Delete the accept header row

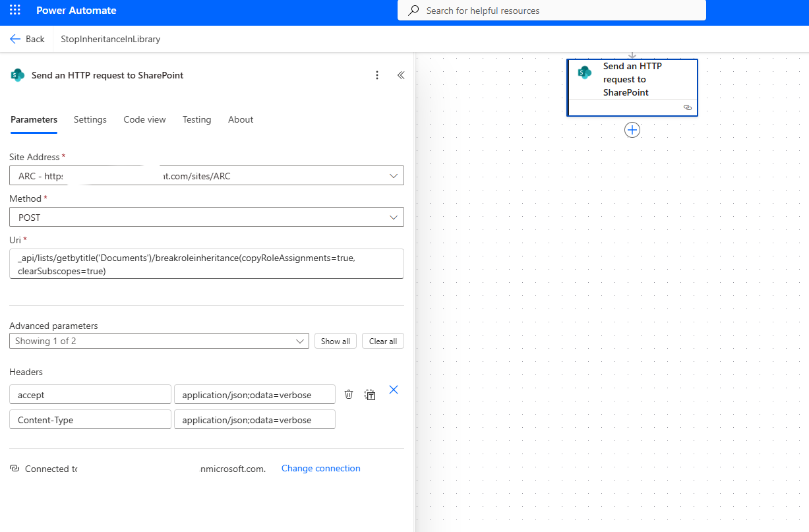(349, 394)
